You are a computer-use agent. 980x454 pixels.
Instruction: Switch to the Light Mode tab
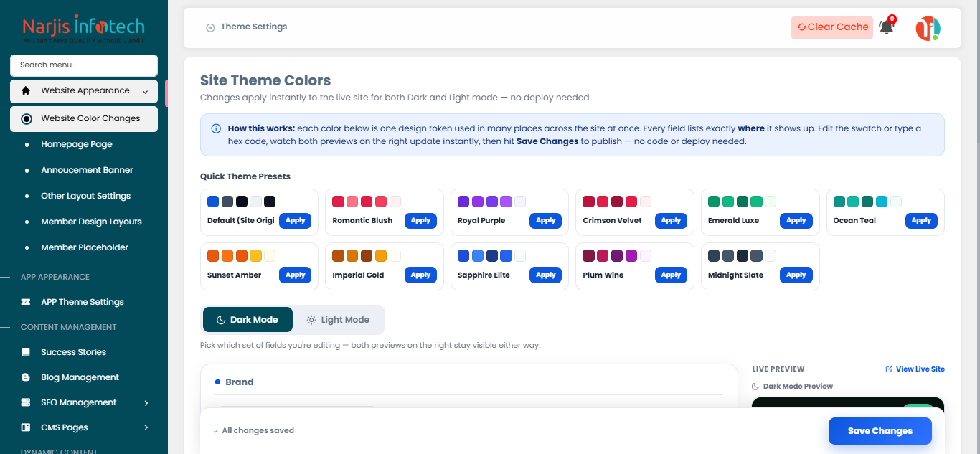[x=338, y=320]
